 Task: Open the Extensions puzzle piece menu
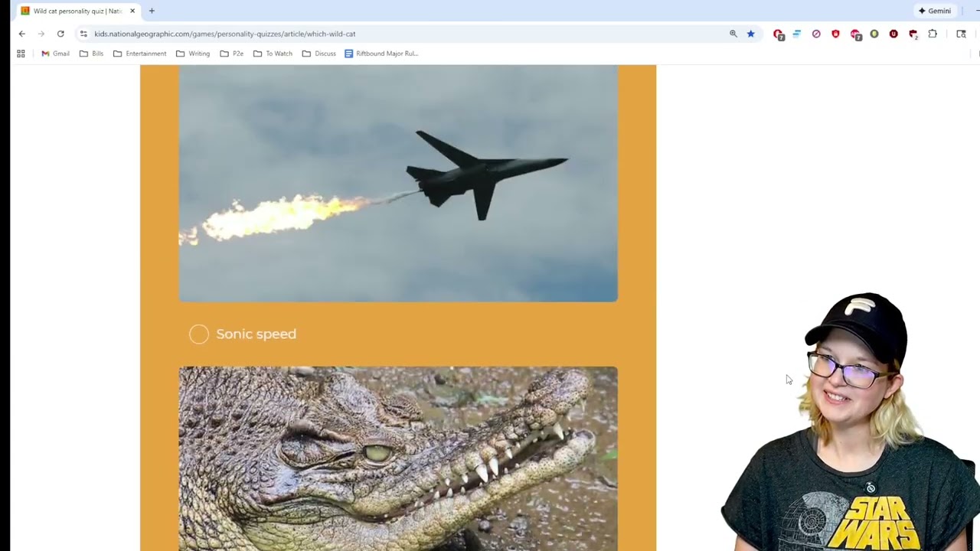tap(933, 34)
